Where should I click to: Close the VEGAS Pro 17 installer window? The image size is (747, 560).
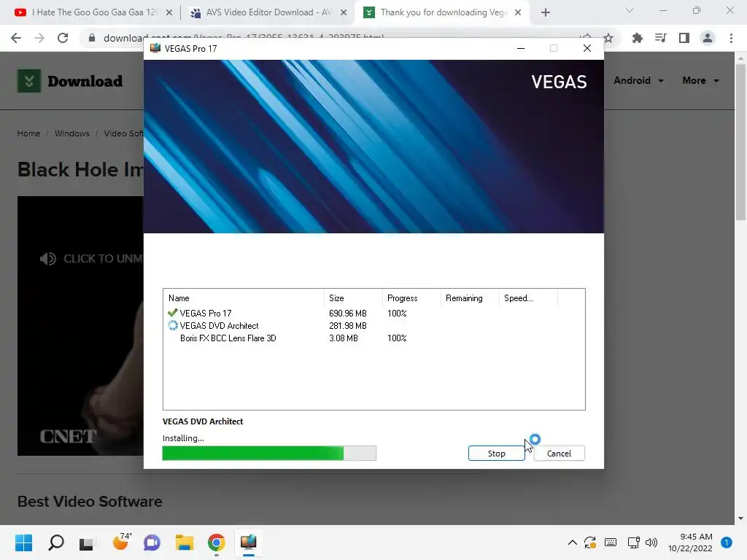[x=587, y=48]
